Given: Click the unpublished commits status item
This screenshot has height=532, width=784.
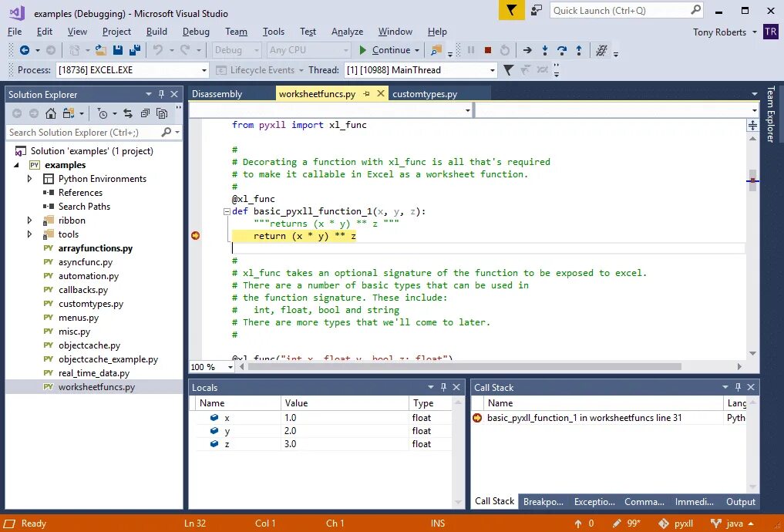Looking at the screenshot, I should (584, 524).
